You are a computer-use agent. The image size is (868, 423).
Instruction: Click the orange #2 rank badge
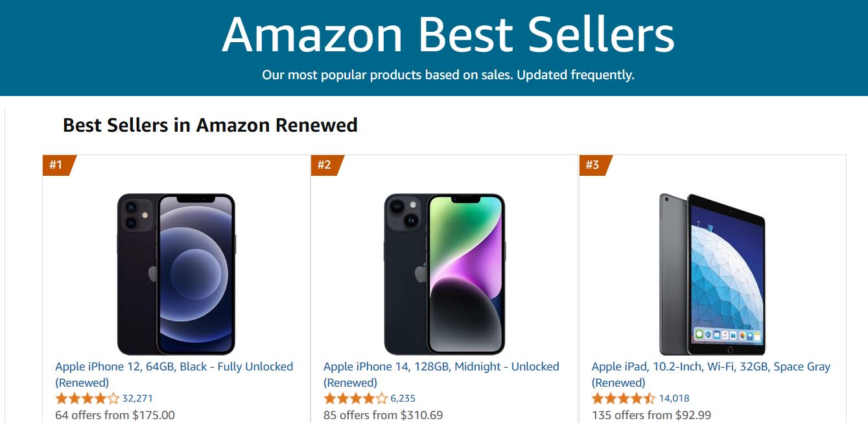[x=327, y=165]
